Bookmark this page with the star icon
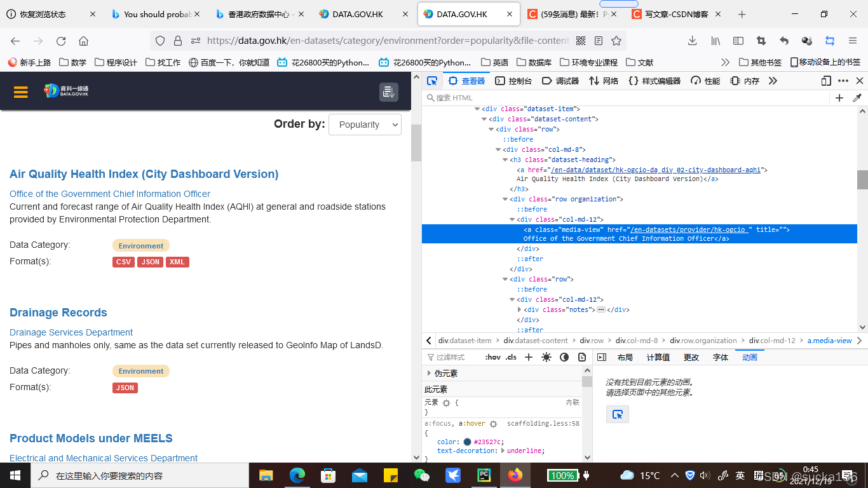This screenshot has width=868, height=488. [616, 41]
